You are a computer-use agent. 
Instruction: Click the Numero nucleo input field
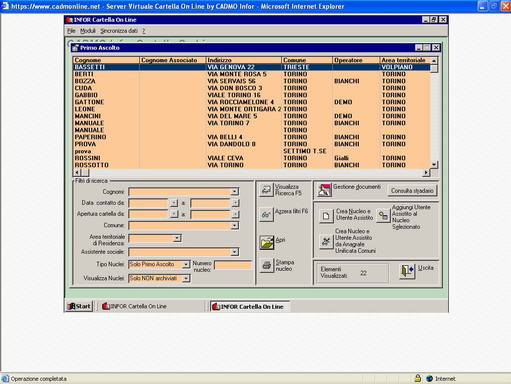coord(233,265)
